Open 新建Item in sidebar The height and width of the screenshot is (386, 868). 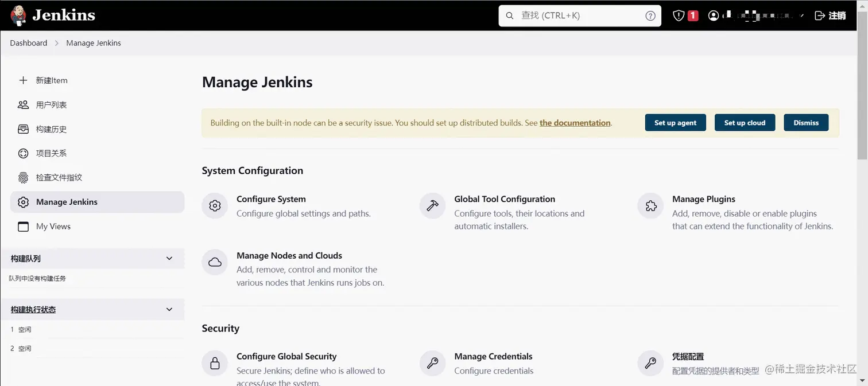pos(52,80)
